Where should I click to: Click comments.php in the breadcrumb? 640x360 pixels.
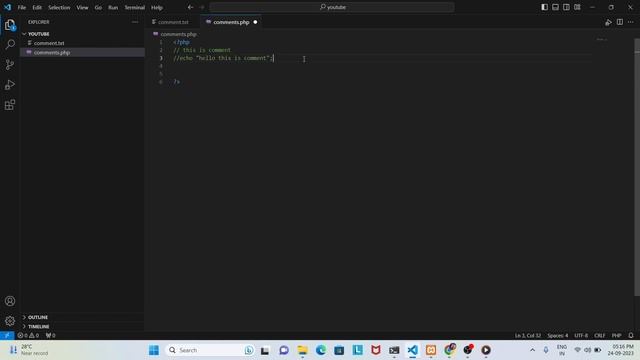point(178,34)
